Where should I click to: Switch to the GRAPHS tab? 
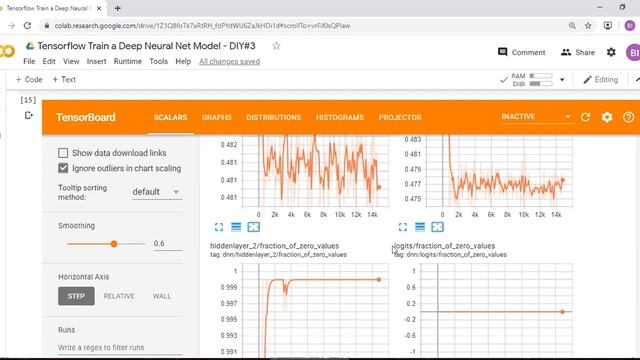tap(217, 117)
